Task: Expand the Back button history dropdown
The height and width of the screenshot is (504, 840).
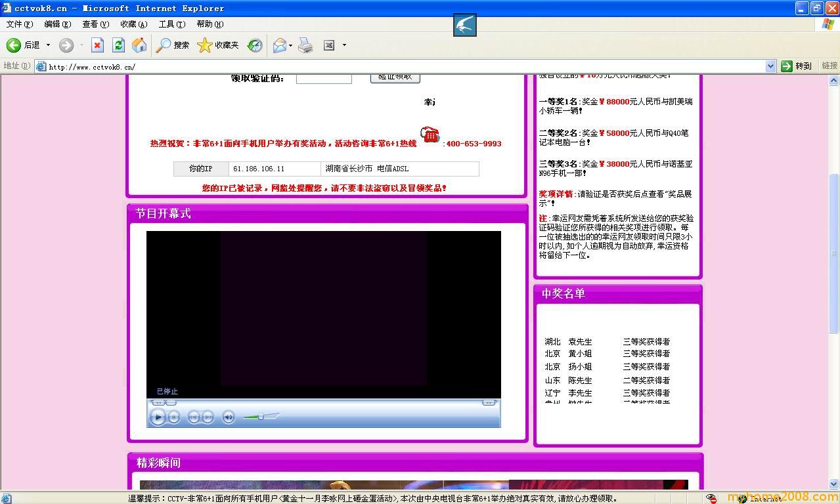Action: 48,45
